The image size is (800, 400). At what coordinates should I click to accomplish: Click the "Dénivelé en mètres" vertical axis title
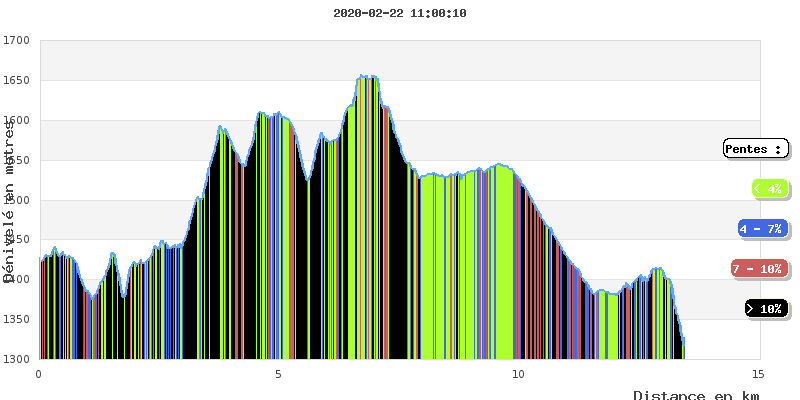[9, 202]
